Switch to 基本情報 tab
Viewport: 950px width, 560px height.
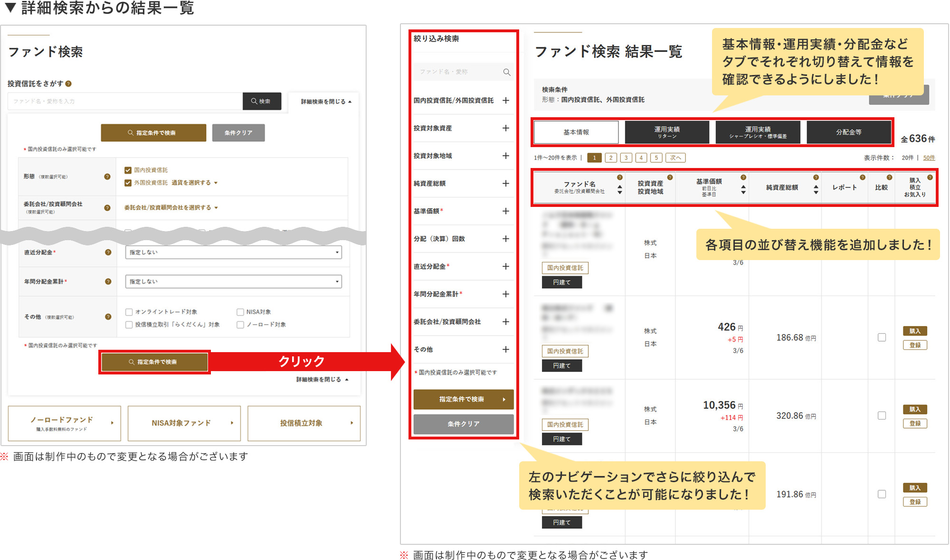(x=576, y=132)
